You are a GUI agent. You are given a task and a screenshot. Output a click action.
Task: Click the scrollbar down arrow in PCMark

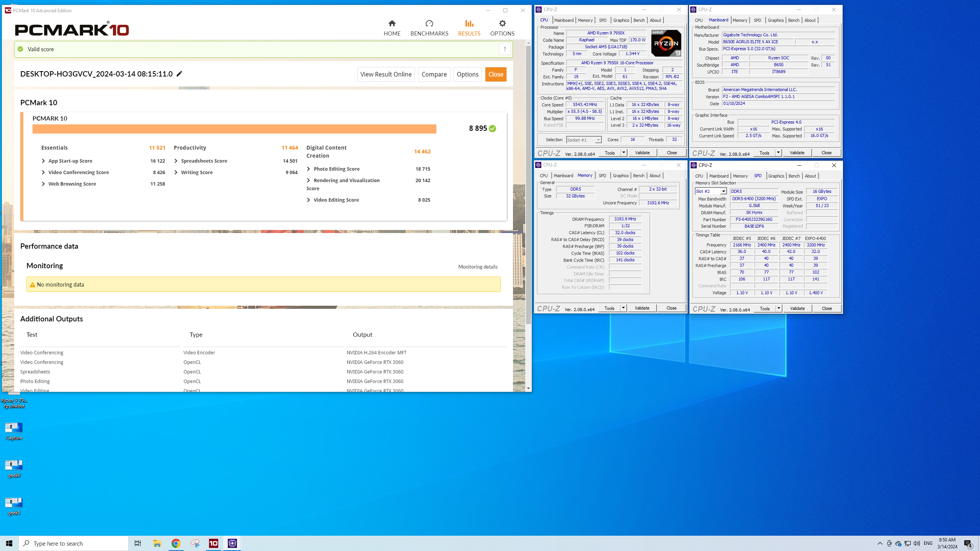(x=528, y=388)
